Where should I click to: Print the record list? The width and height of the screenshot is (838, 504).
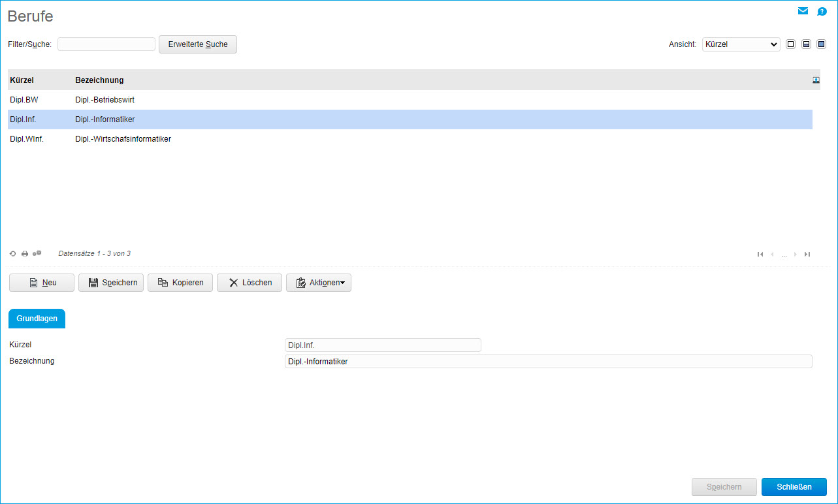click(x=24, y=253)
